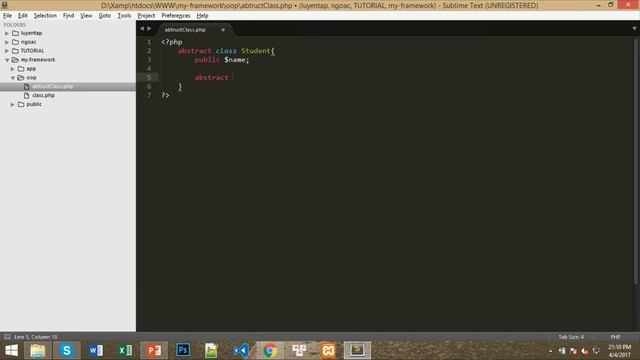This screenshot has width=640, height=360.
Task: Open the taskbar clock and date
Action: click(620, 351)
